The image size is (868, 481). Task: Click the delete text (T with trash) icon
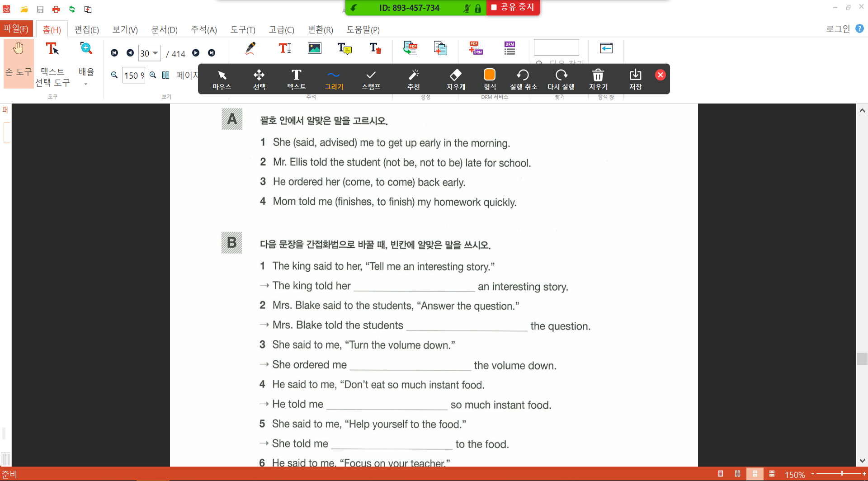(375, 48)
